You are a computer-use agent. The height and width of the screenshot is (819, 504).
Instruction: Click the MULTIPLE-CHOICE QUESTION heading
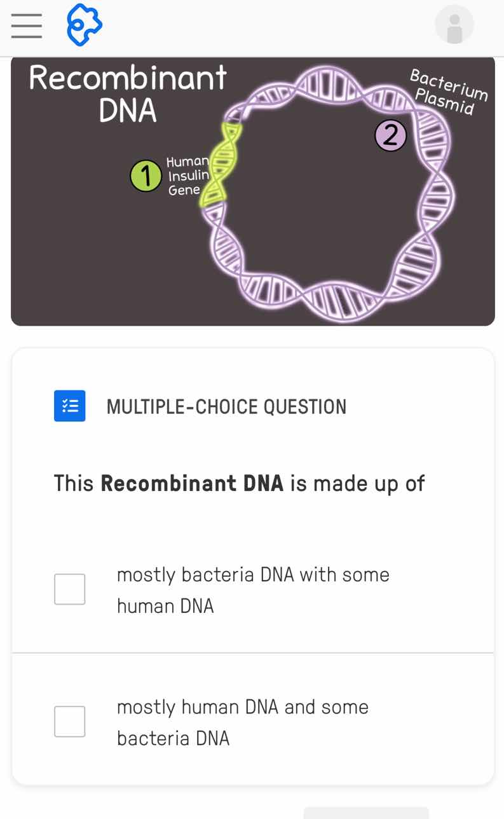click(x=226, y=406)
